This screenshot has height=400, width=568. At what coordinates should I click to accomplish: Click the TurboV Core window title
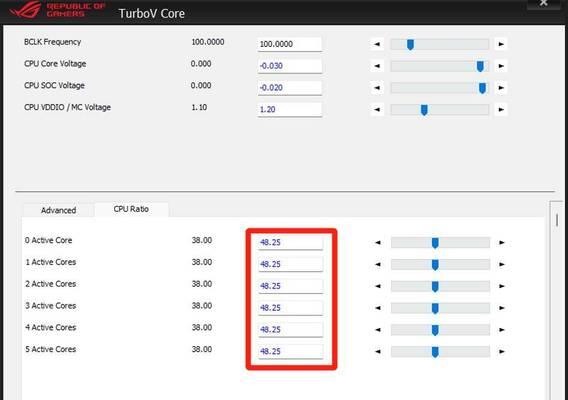(x=152, y=13)
